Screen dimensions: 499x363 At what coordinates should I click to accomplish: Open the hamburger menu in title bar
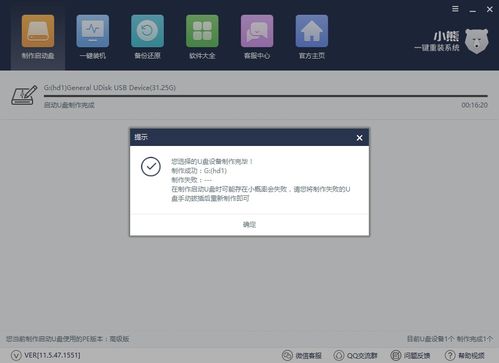tap(455, 9)
